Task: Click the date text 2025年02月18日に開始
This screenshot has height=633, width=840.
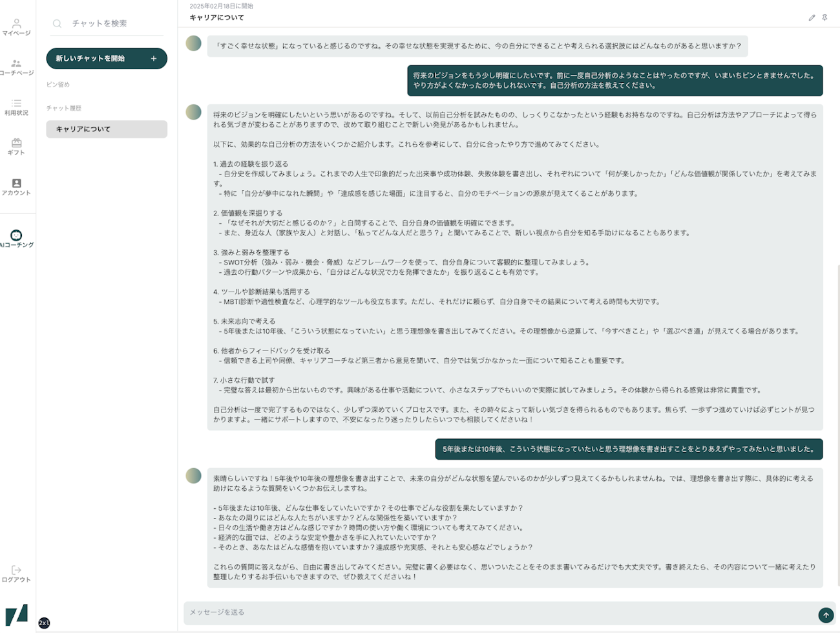Action: click(x=221, y=6)
